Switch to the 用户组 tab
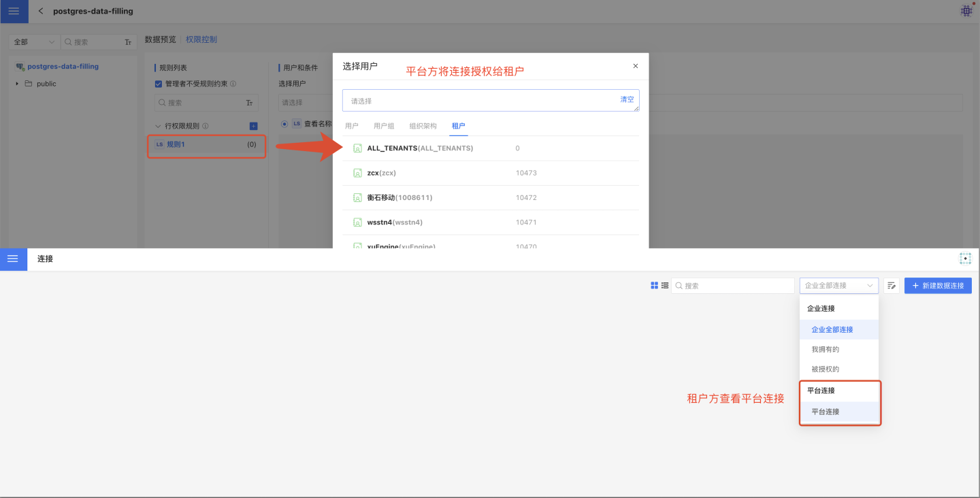 (x=384, y=126)
